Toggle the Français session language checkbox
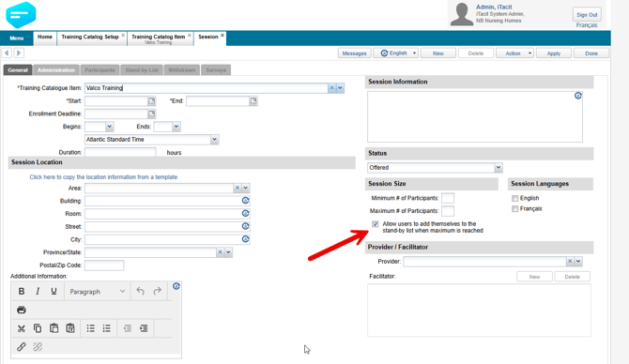Image resolution: width=629 pixels, height=364 pixels. tap(515, 209)
